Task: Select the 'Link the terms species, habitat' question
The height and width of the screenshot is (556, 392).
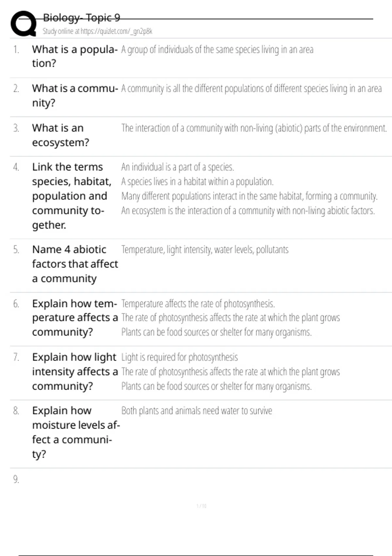Action: tap(72, 196)
